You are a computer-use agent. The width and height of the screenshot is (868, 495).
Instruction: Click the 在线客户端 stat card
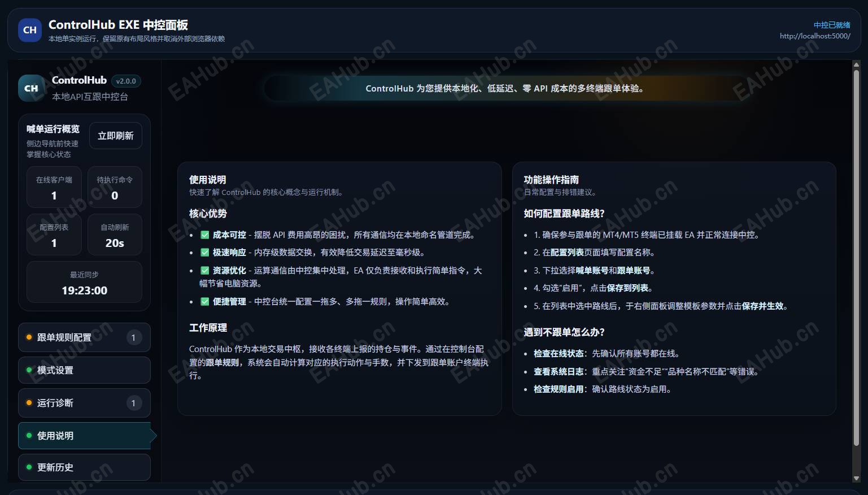point(54,188)
